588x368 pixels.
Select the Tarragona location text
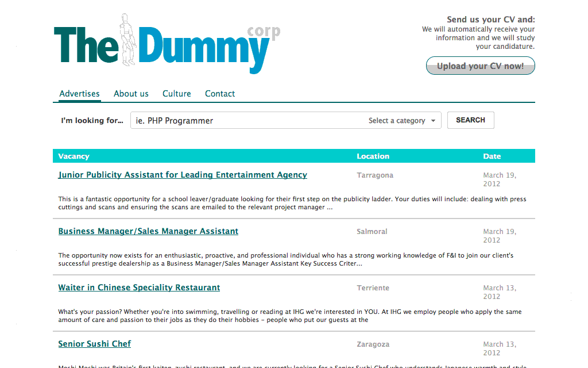pos(375,175)
